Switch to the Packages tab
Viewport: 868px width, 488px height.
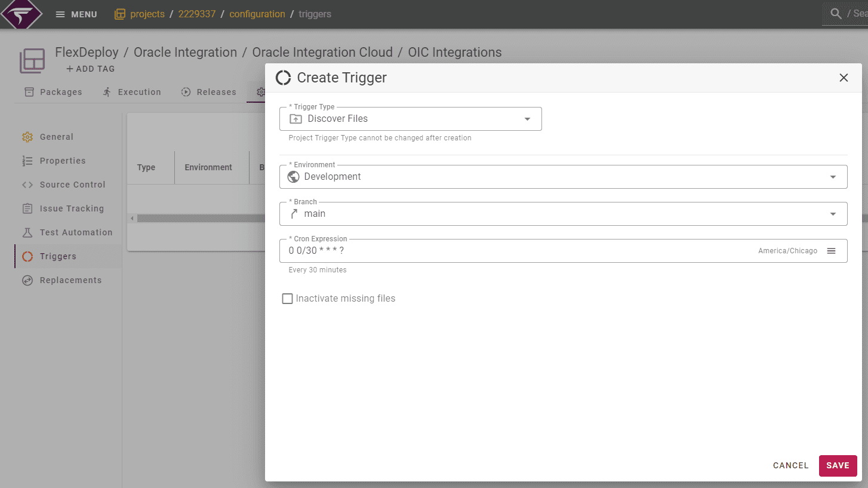53,92
